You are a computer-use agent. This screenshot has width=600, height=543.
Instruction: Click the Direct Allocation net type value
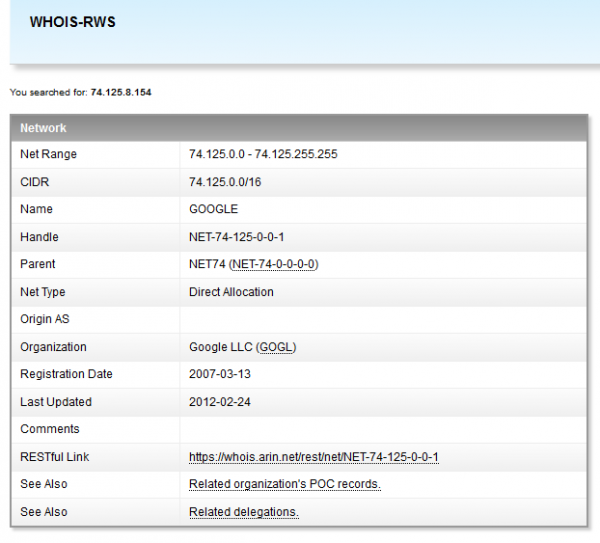pyautogui.click(x=231, y=292)
